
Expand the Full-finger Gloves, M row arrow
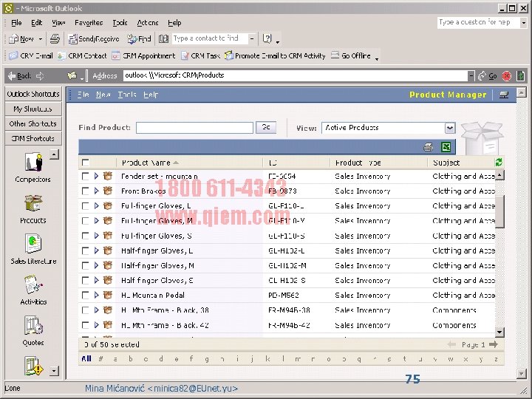pyautogui.click(x=96, y=221)
